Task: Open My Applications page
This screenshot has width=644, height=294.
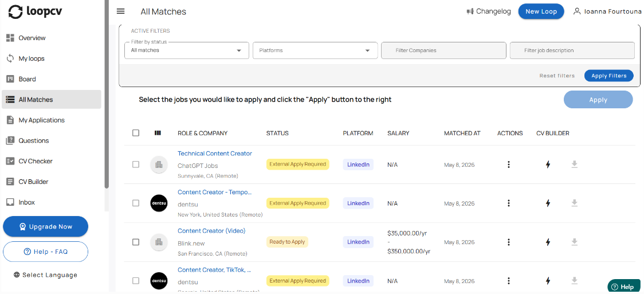Action: pos(52,120)
